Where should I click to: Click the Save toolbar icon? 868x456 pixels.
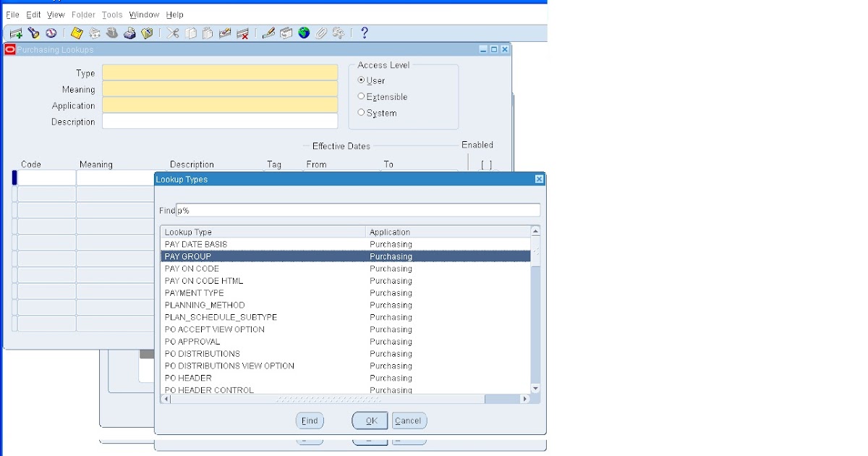coord(77,33)
